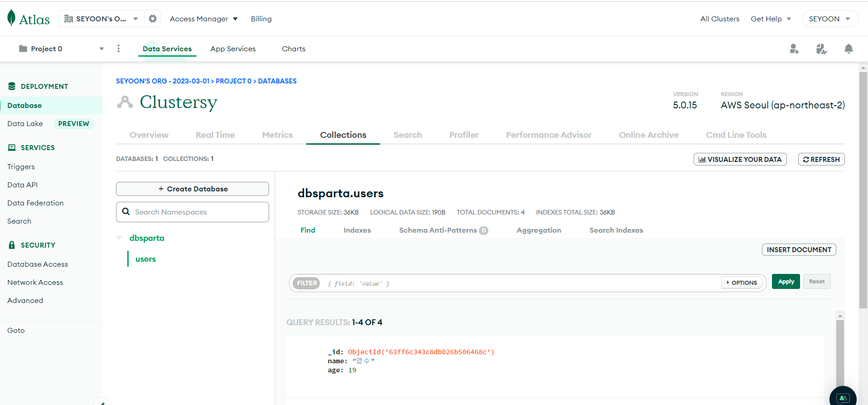The height and width of the screenshot is (405, 868).
Task: Open the Real Time tab
Action: pyautogui.click(x=215, y=135)
